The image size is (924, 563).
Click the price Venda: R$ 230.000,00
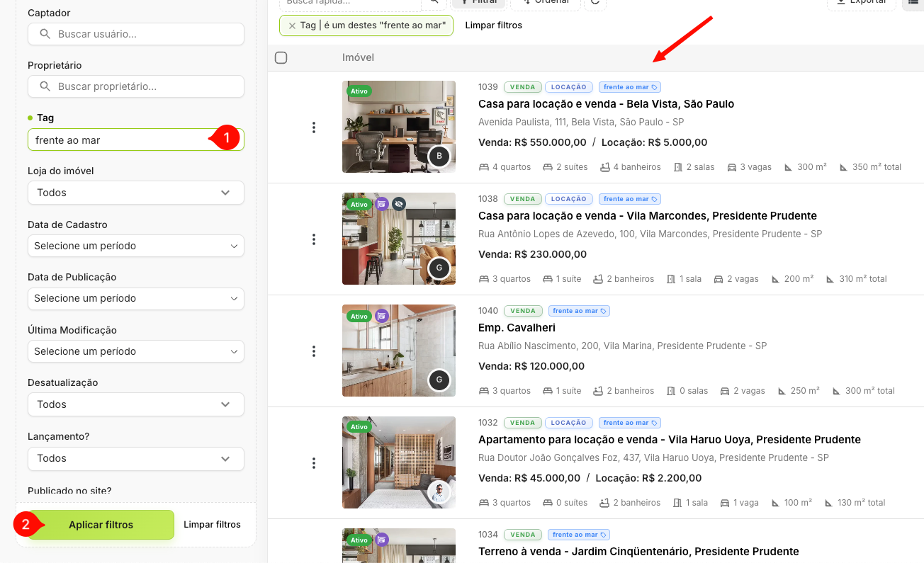[x=532, y=254]
